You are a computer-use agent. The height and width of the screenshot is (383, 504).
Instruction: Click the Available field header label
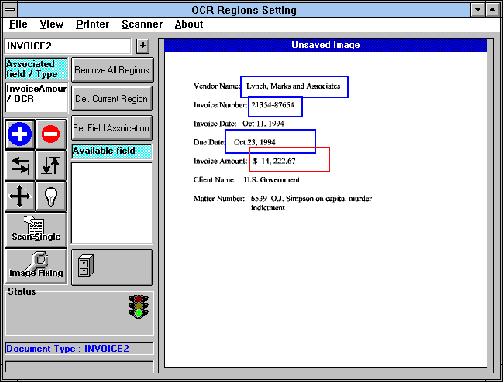(112, 151)
